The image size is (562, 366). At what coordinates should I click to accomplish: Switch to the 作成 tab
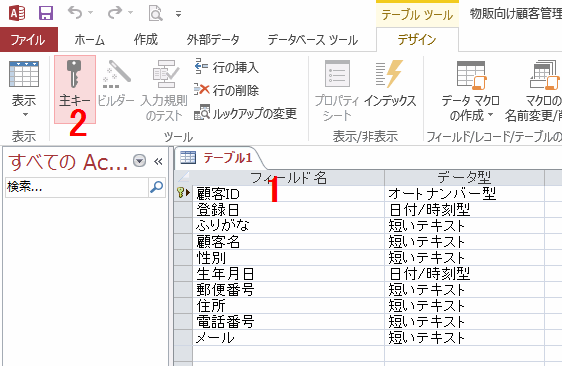coord(146,39)
